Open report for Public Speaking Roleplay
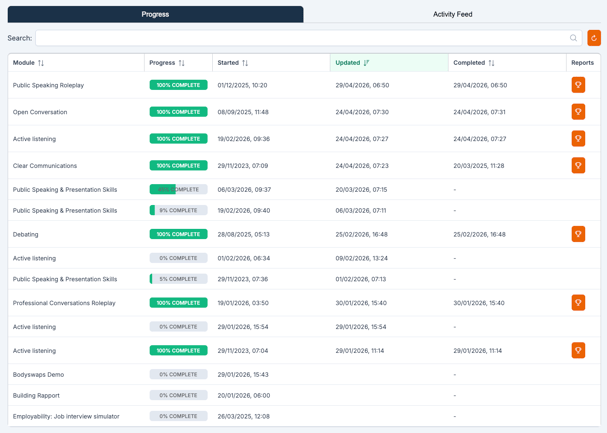The width and height of the screenshot is (607, 433). tap(578, 85)
